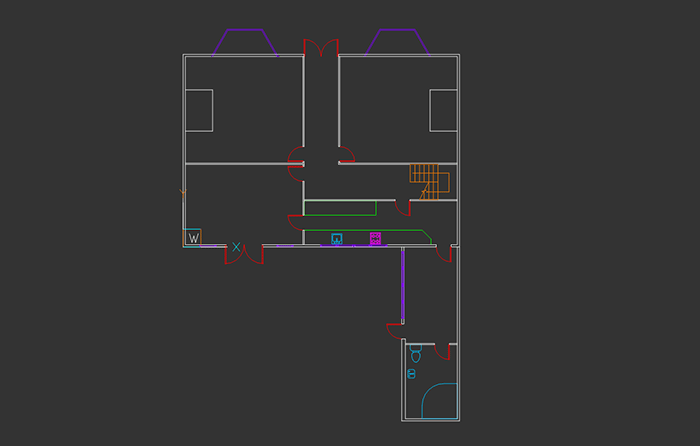Viewport: 700px width, 446px height.
Task: Select the green counter holding sink and stove
Action: [x=367, y=237]
